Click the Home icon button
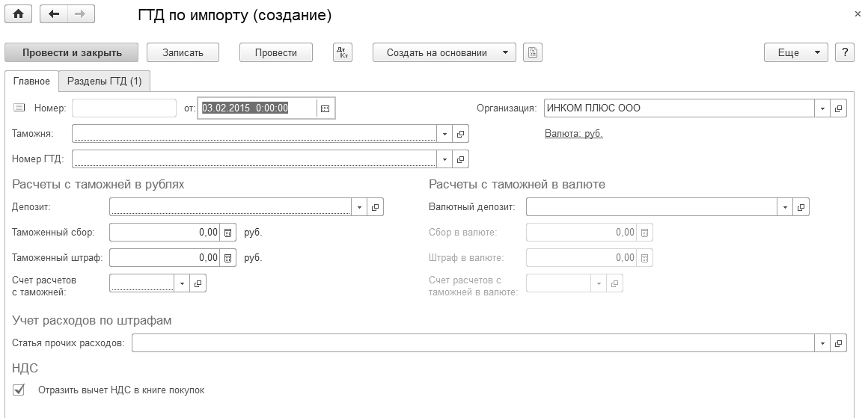The width and height of the screenshot is (868, 418). pos(19,15)
